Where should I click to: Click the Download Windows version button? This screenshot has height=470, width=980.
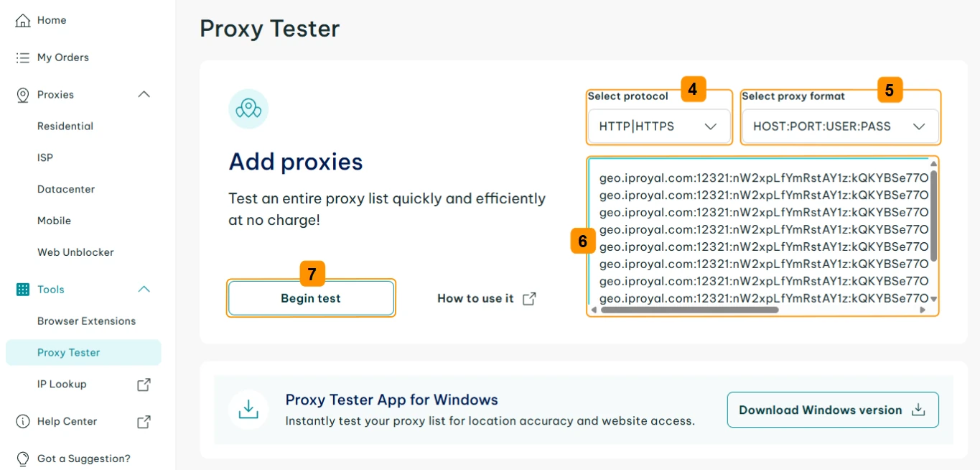(x=832, y=410)
